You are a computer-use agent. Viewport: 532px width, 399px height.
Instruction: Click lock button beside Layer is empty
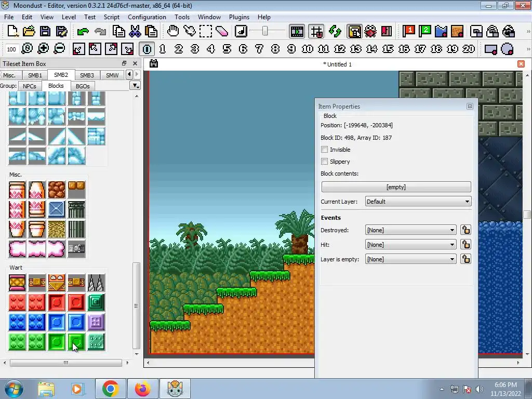click(x=465, y=259)
